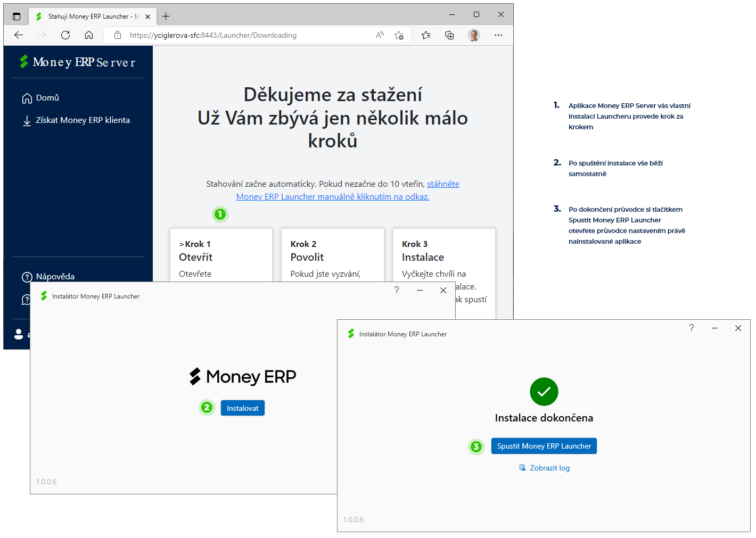This screenshot has width=756, height=538.
Task: Click the Děkujeme za stažení heading
Action: 333,95
